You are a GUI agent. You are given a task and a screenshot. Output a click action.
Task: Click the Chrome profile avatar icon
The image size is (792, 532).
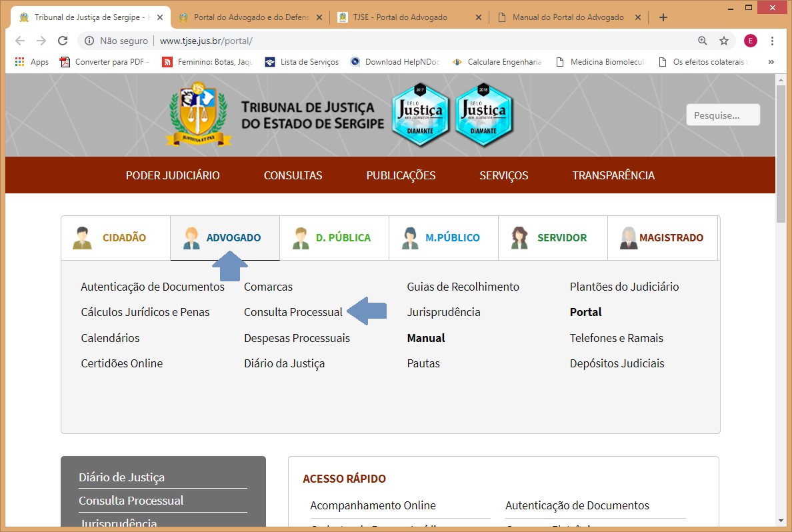751,41
